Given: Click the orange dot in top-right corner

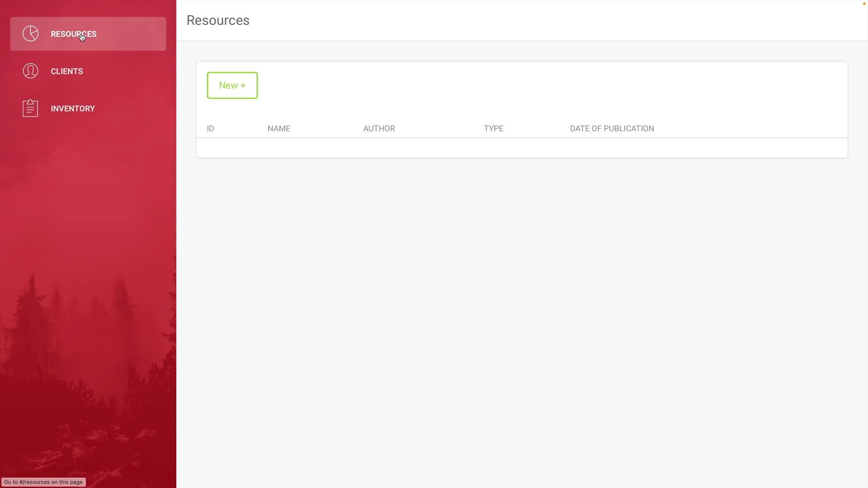Looking at the screenshot, I should coord(864,4).
